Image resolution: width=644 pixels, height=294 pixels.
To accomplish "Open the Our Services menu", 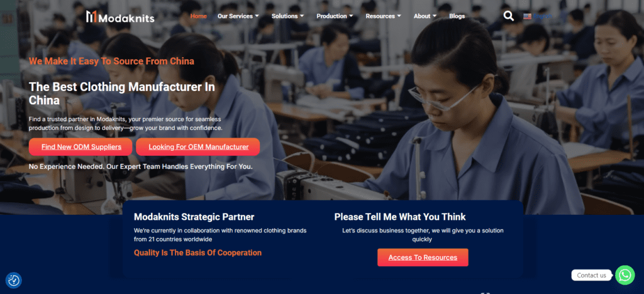I will pos(235,16).
